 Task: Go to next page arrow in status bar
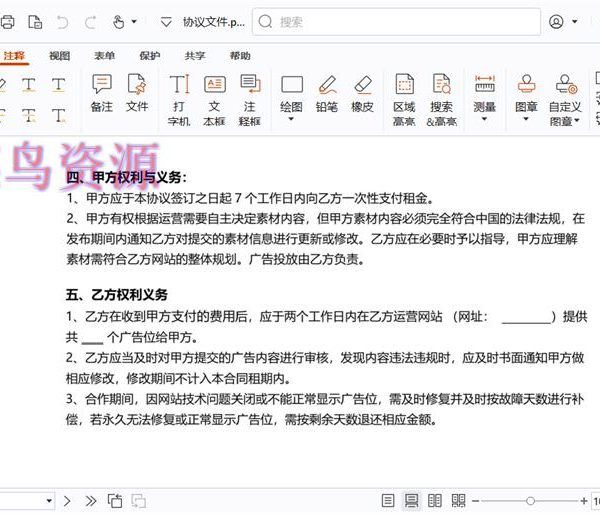pos(68,500)
